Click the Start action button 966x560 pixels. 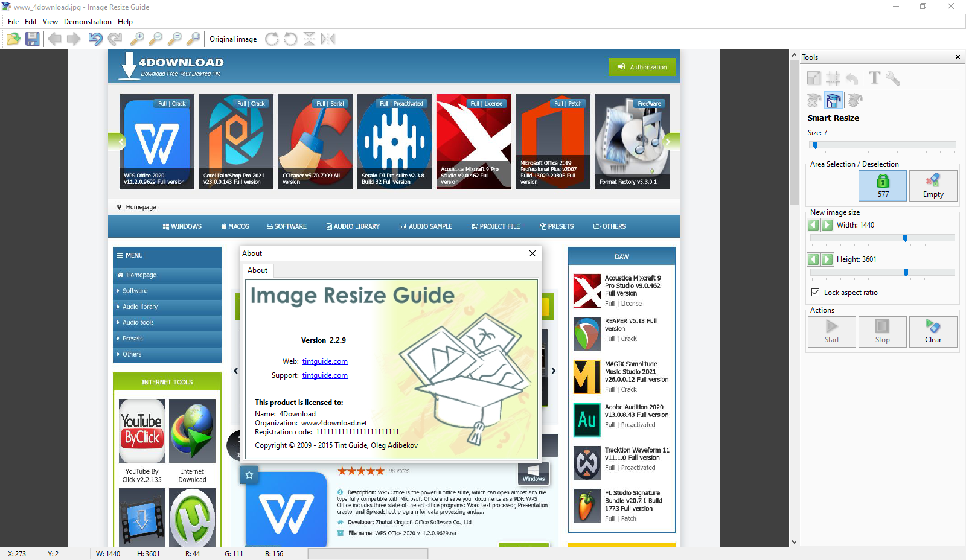[832, 332]
